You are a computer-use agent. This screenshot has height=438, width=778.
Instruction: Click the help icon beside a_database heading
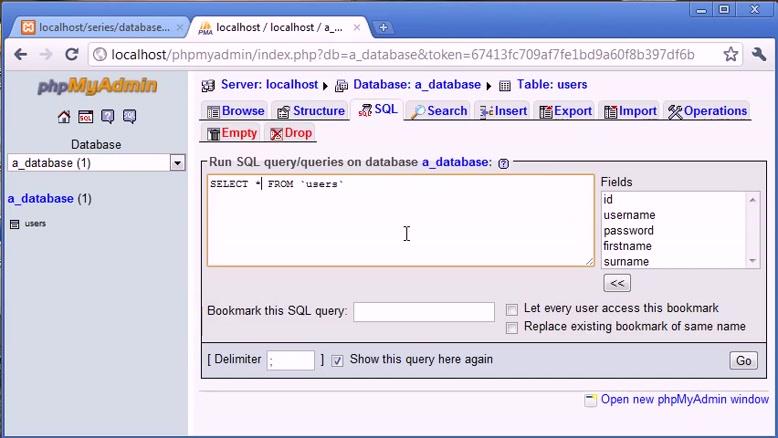[504, 163]
